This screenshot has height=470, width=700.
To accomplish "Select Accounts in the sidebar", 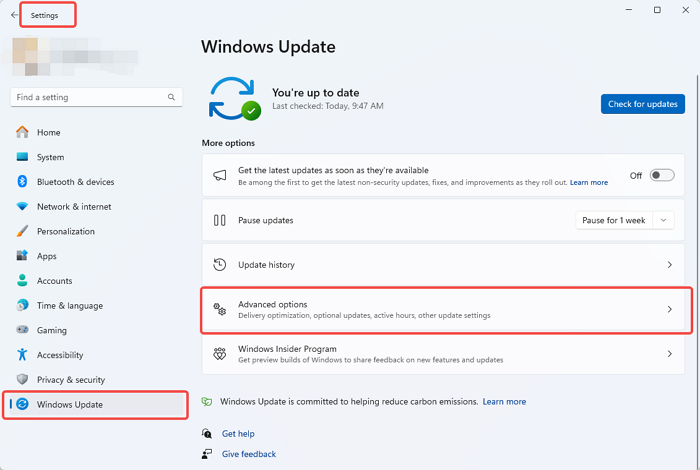I will point(55,281).
